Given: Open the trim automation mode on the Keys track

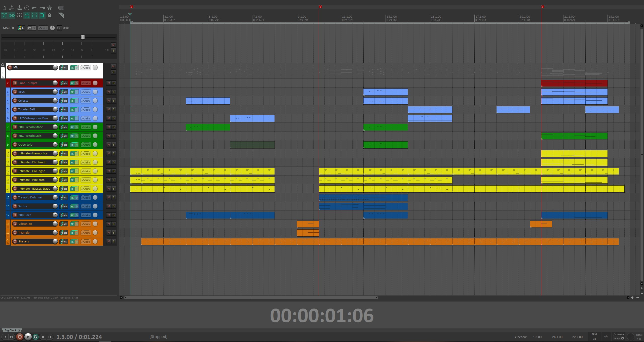Looking at the screenshot, I should (x=86, y=92).
